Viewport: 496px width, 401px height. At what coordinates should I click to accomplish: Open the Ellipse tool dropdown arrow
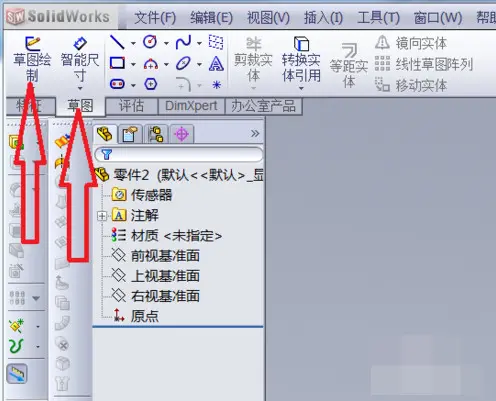point(199,64)
